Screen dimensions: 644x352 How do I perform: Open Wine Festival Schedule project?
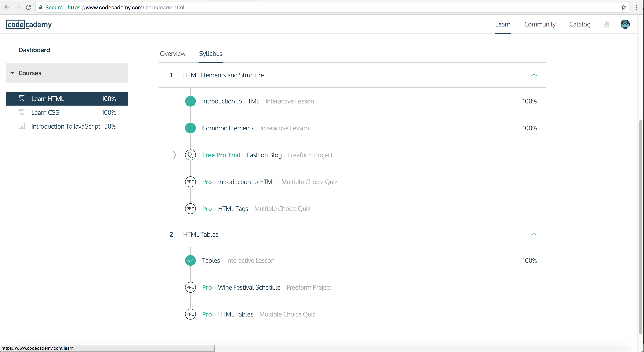tap(249, 287)
